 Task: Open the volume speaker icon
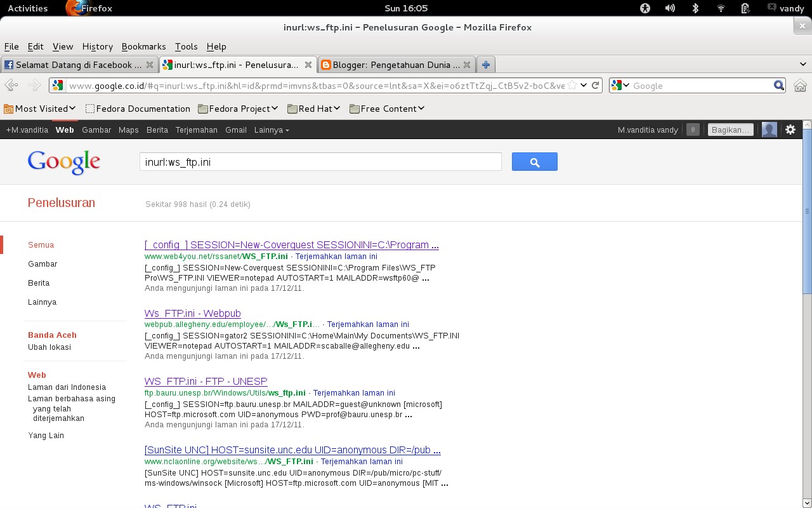point(670,8)
